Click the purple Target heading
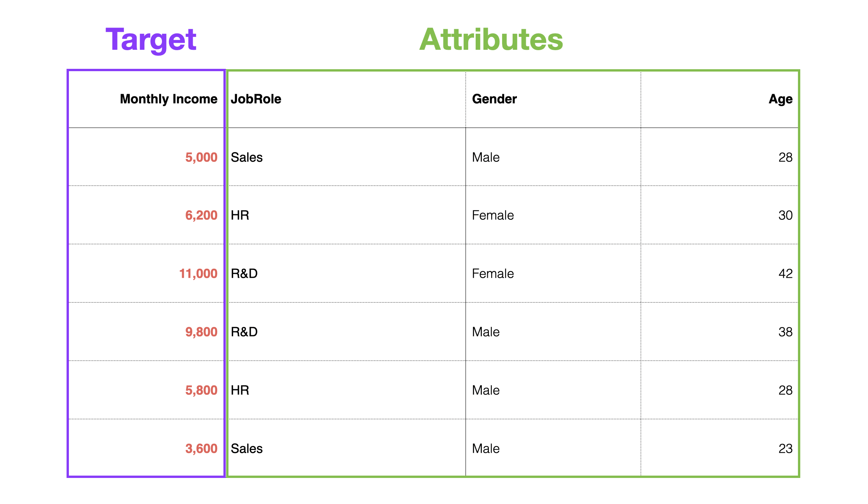 (151, 40)
